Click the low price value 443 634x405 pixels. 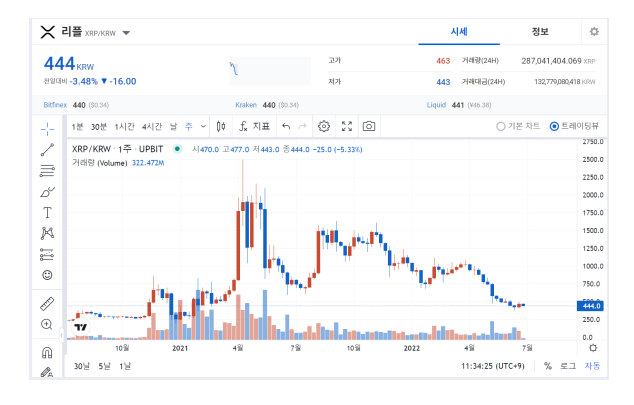coord(443,82)
